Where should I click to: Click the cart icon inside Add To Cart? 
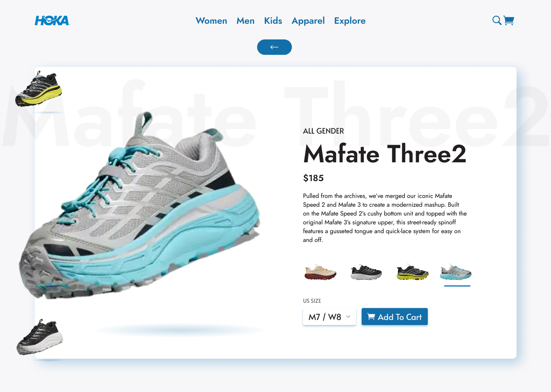click(x=371, y=317)
